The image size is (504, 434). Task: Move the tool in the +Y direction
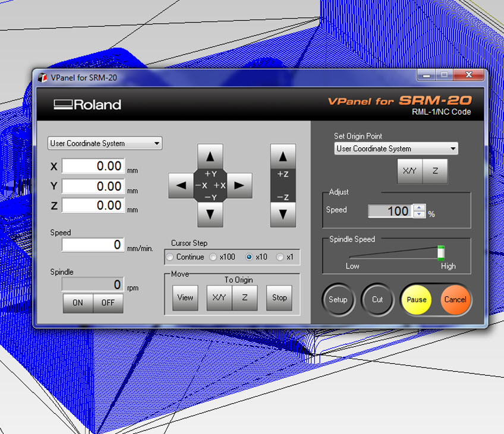point(210,157)
